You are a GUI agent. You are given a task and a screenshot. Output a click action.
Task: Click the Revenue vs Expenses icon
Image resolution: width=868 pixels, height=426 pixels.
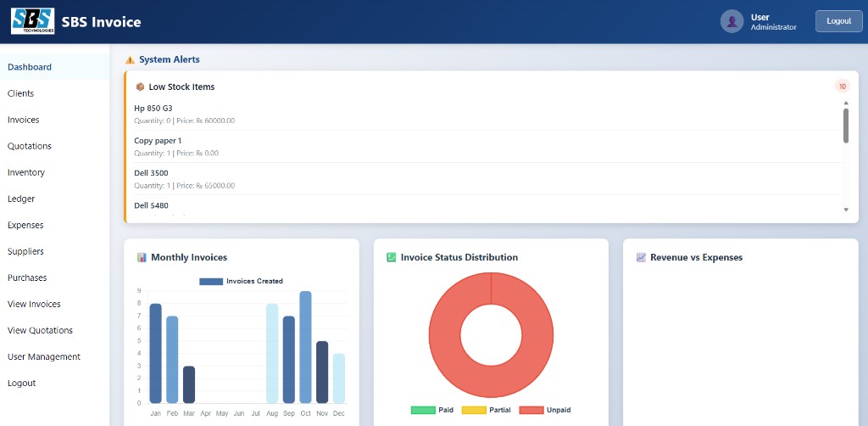point(641,258)
